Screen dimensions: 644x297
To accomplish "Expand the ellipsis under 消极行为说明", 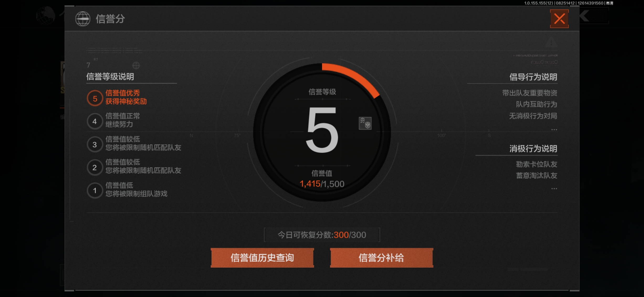I will [554, 188].
